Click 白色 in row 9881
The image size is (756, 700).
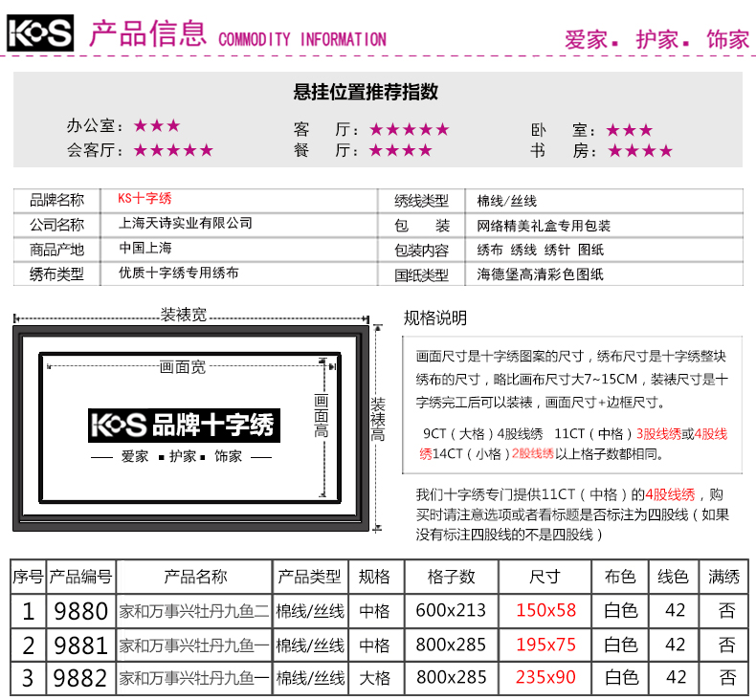(621, 645)
